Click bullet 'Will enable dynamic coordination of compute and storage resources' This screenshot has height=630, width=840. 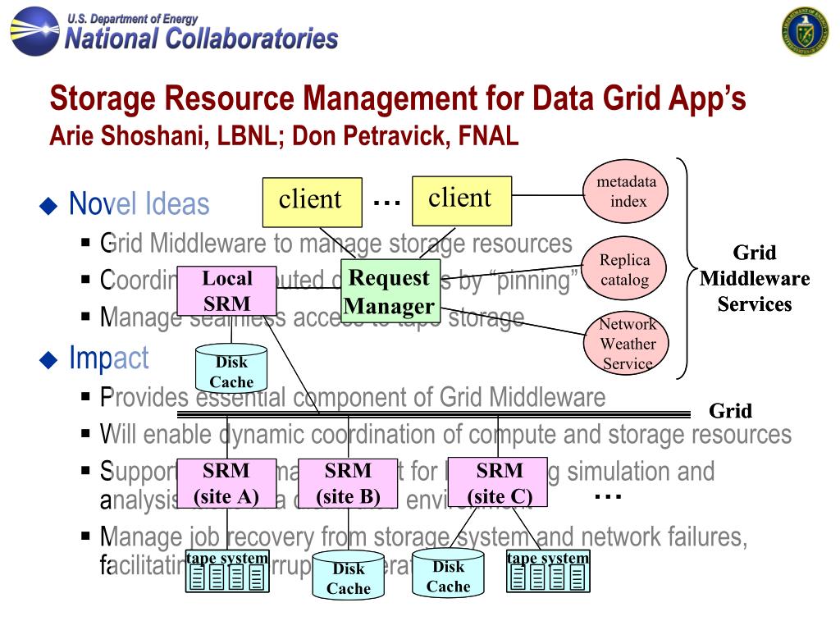click(445, 435)
